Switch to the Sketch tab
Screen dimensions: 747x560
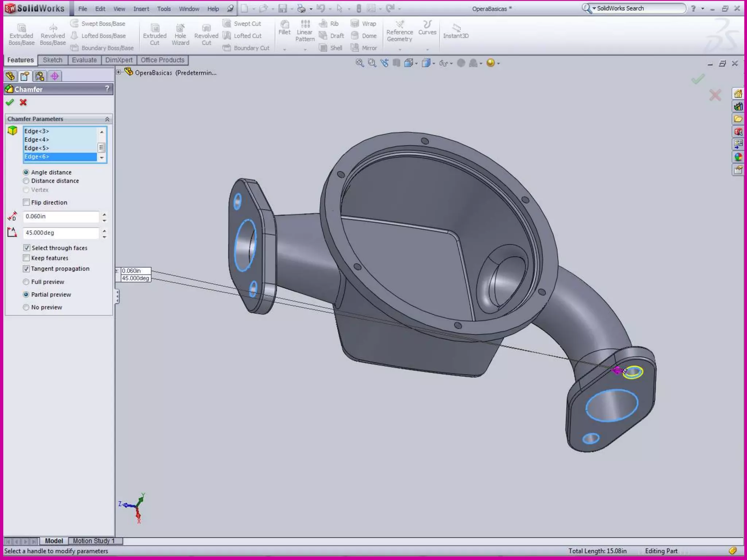point(53,60)
